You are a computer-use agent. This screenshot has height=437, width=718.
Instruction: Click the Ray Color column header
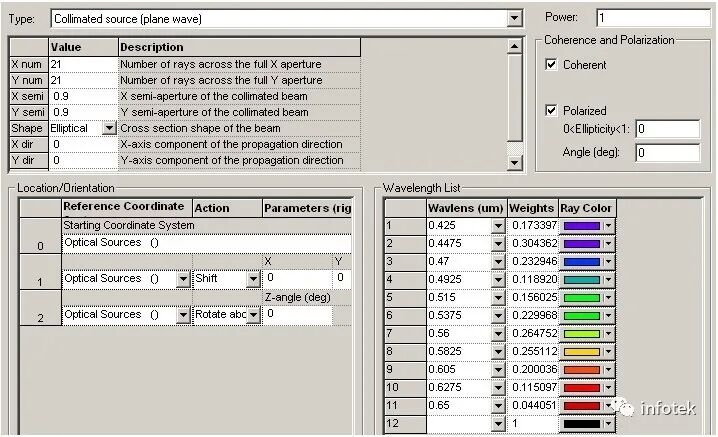pos(587,208)
